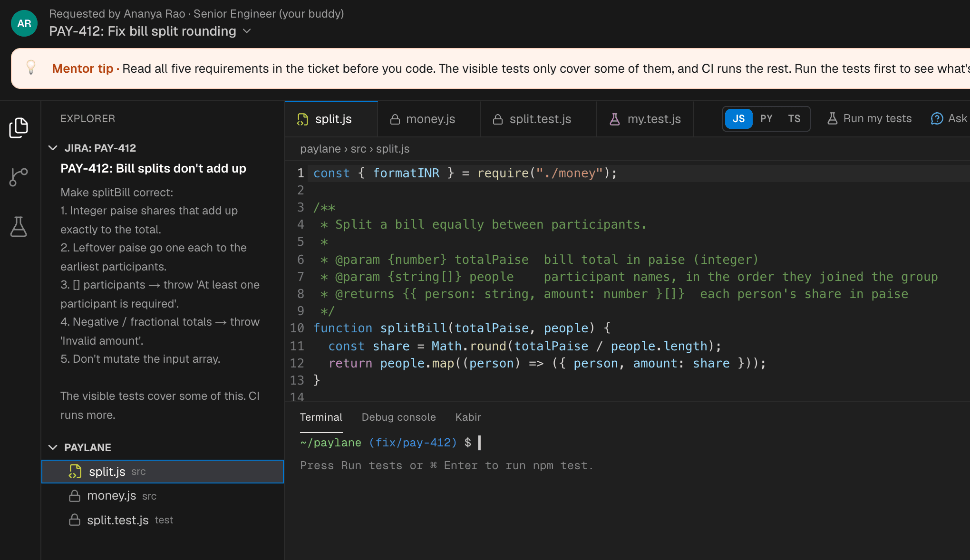Click the question mark Ask icon

pyautogui.click(x=937, y=119)
